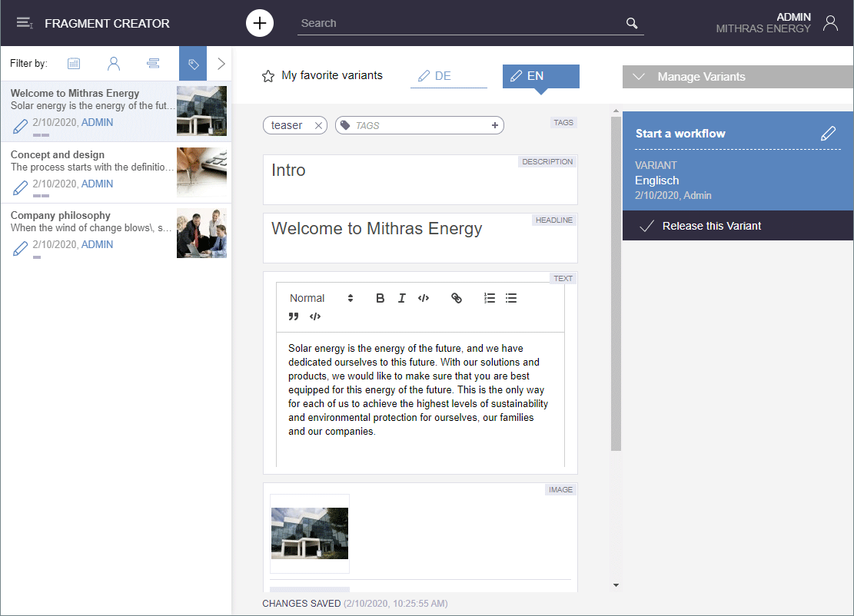Select the building image thumbnail in the Image section

309,533
